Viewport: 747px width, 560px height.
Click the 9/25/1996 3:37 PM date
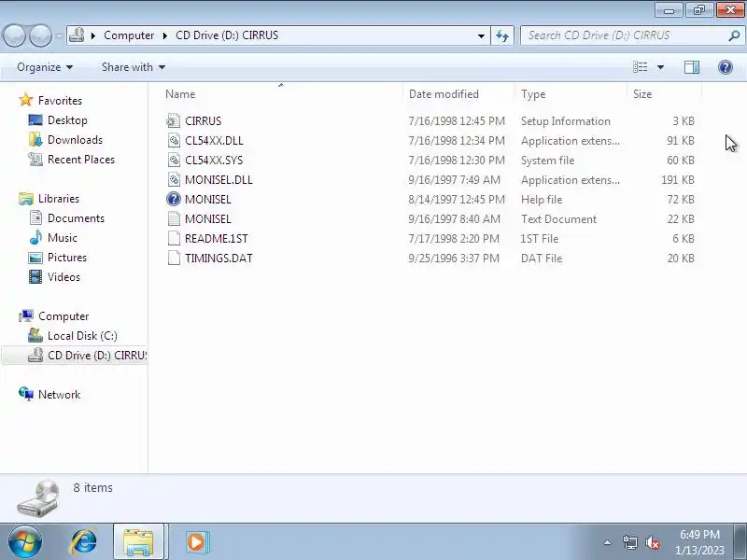tap(454, 258)
